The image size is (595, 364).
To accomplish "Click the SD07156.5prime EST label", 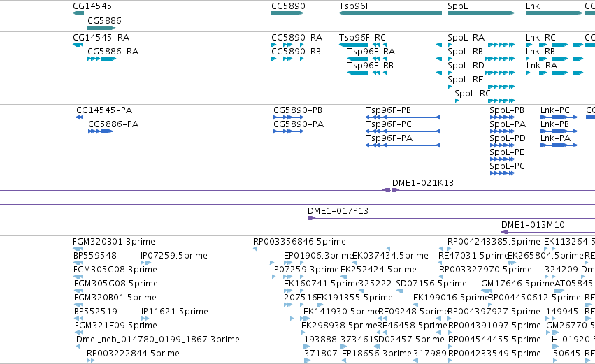I will [431, 284].
